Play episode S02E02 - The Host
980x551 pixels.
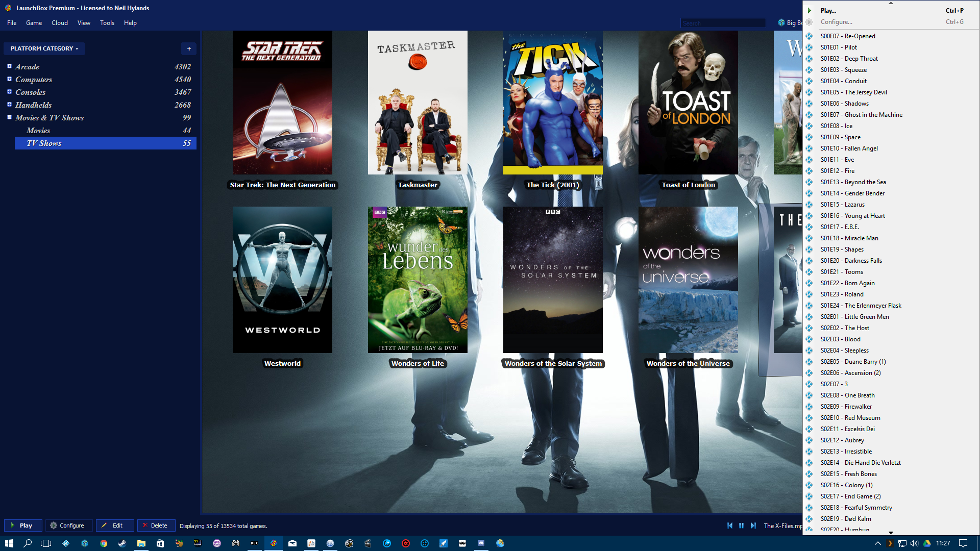click(891, 328)
